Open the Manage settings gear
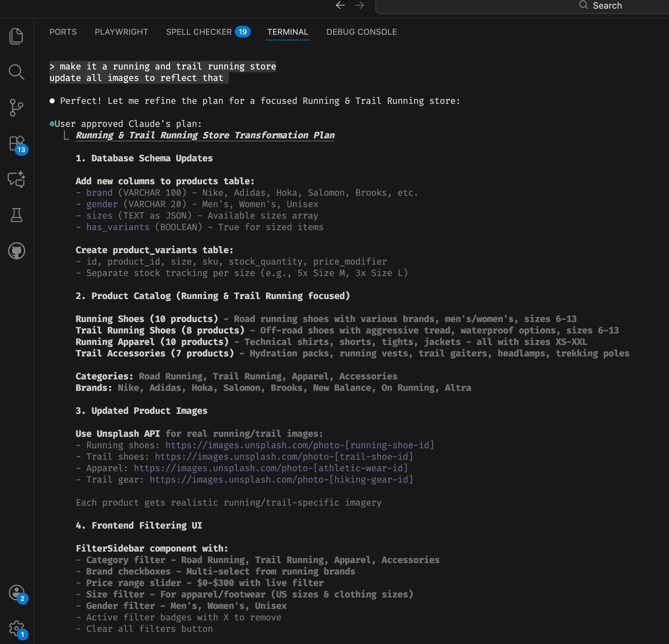The height and width of the screenshot is (644, 669). point(17,629)
